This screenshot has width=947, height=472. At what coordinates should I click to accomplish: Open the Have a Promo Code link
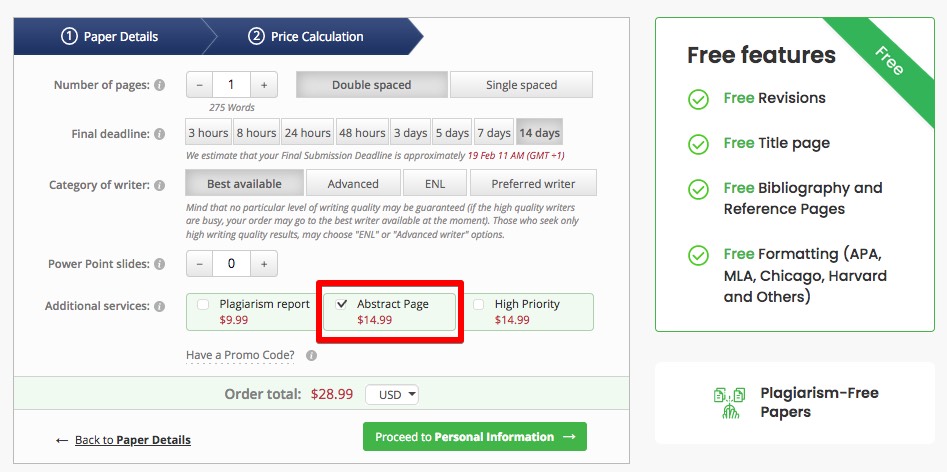click(240, 355)
